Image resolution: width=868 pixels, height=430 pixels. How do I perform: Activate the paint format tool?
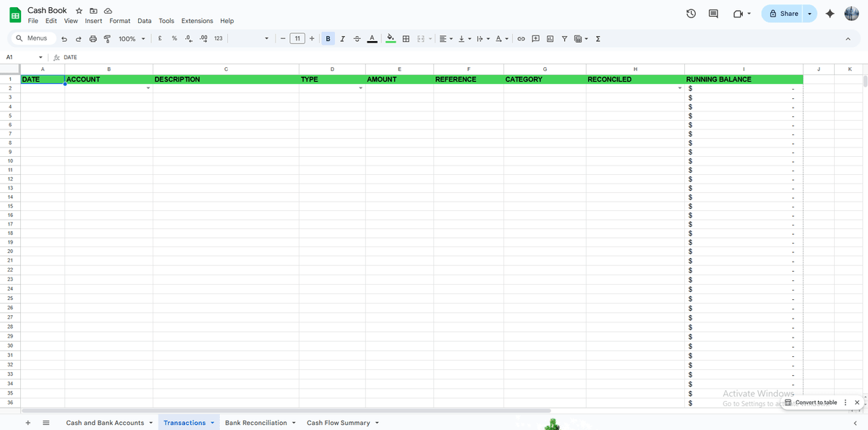(x=107, y=39)
